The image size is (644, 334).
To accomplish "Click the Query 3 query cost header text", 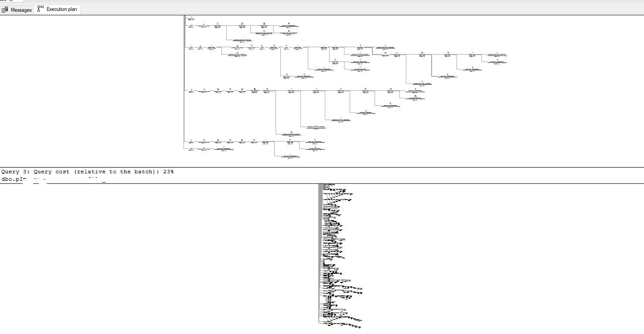I will 88,172.
